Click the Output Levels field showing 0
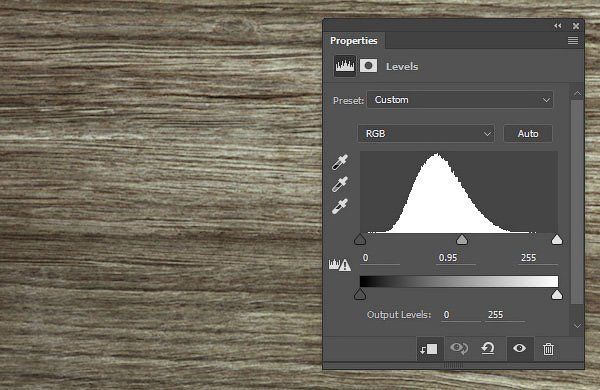 click(x=461, y=315)
